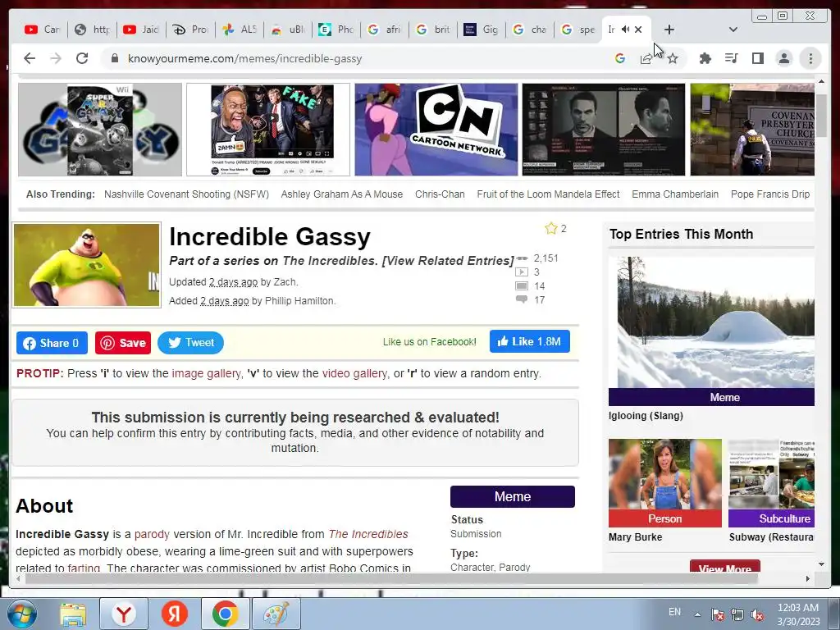Screen dimensions: 840x630
Task: Open the Windows Start button
Action: [22, 614]
